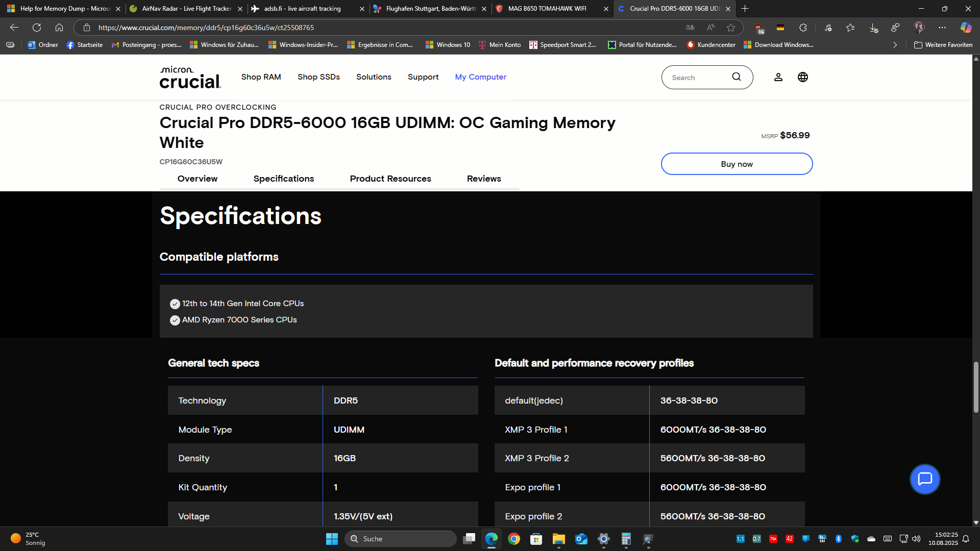Image resolution: width=980 pixels, height=551 pixels.
Task: Open Outlook from taskbar
Action: coord(581,539)
